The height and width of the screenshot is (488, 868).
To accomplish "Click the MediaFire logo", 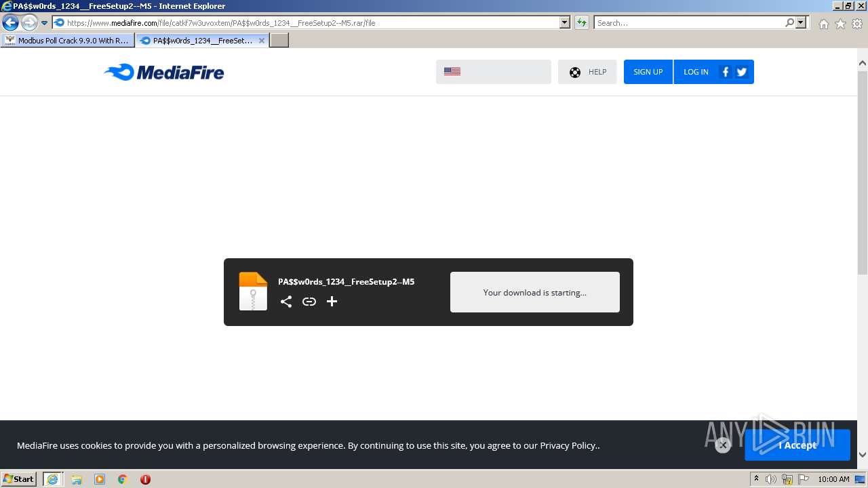I will click(x=163, y=72).
